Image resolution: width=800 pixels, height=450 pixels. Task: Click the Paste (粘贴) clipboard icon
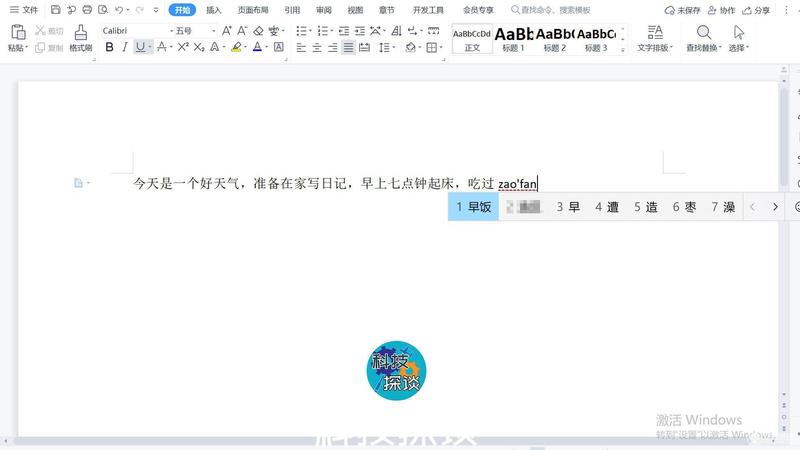[18, 32]
